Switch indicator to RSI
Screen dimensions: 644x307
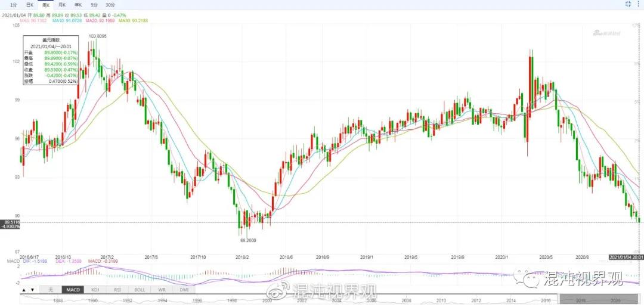pos(117,290)
